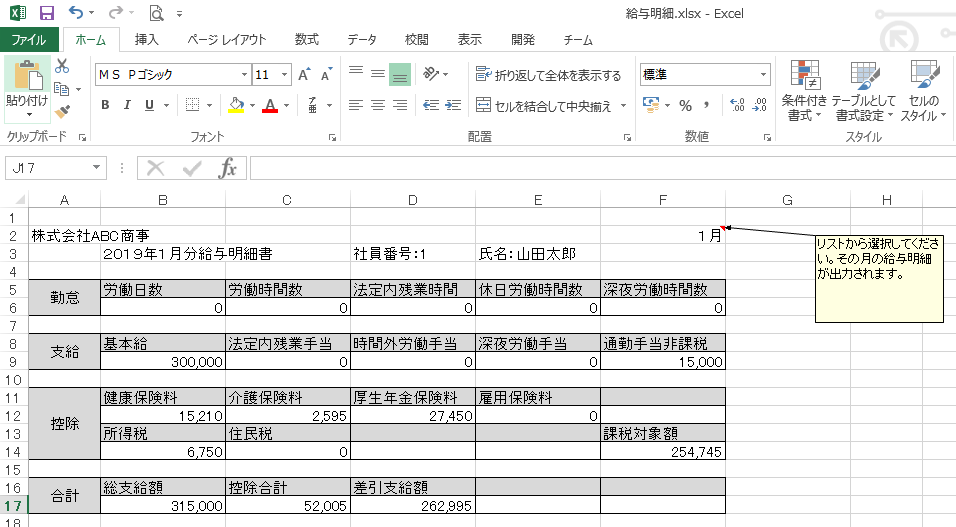The width and height of the screenshot is (956, 527).
Task: Open Print Preview from quick access toolbar
Action: click(156, 13)
